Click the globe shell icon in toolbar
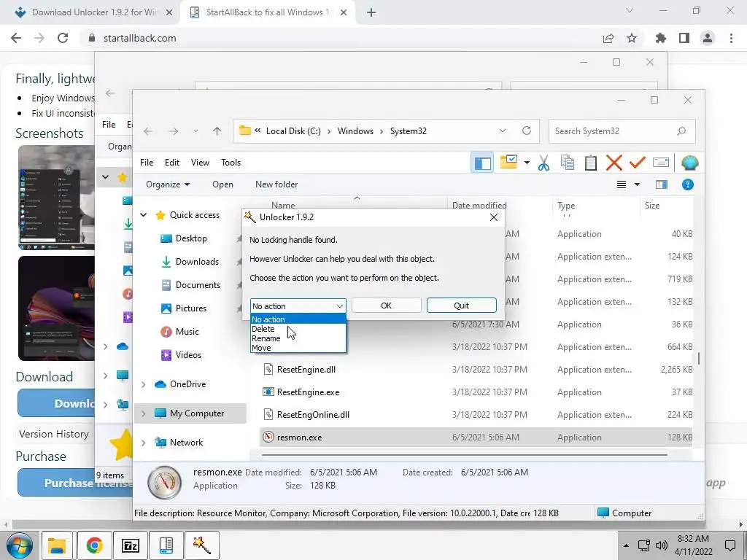Screen dimensions: 747x560 click(x=689, y=163)
